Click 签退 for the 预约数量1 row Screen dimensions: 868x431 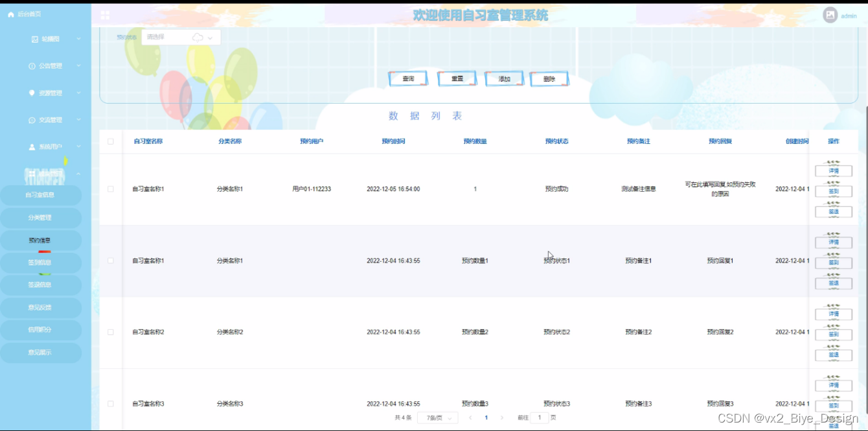tap(834, 283)
